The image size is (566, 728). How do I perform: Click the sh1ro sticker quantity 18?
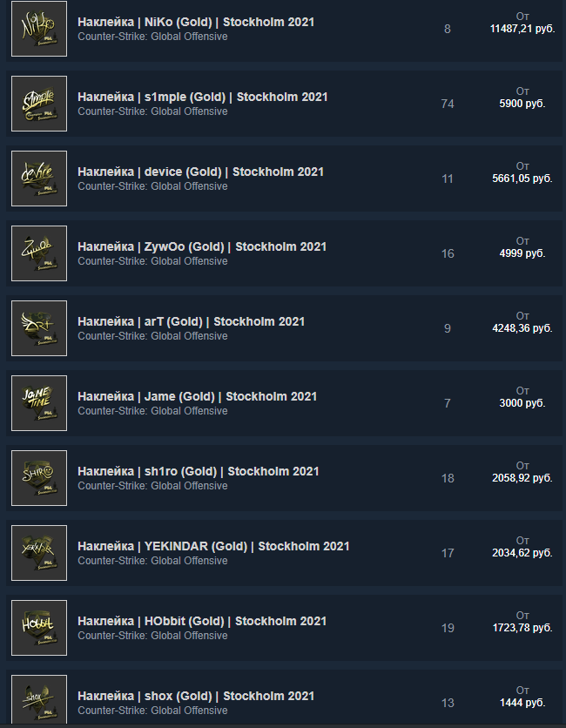pos(448,478)
